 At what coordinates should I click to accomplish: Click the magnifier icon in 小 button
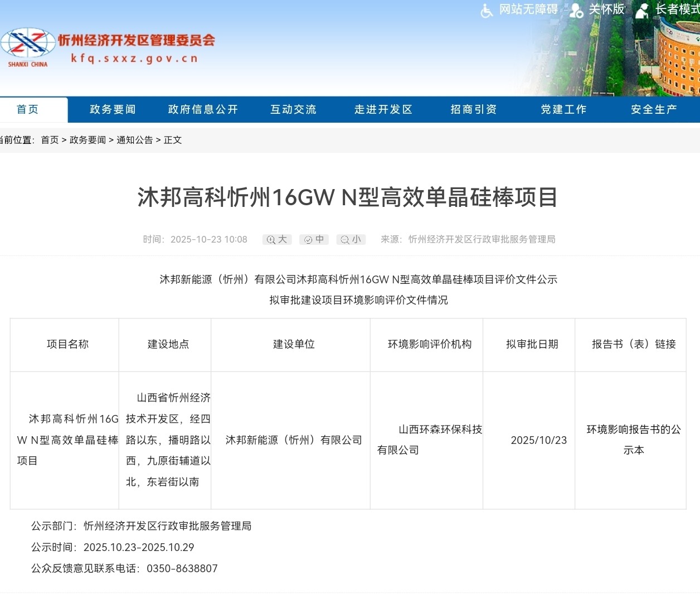(345, 240)
